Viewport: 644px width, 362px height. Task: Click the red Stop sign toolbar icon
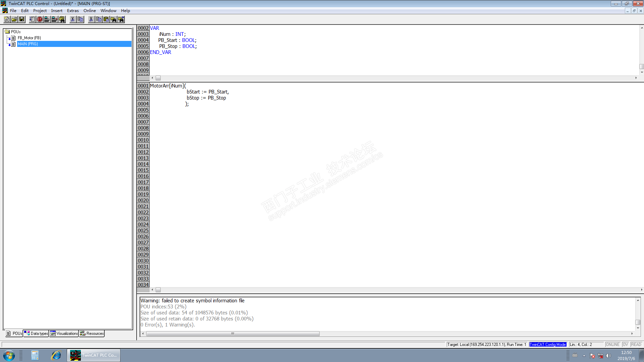pos(40,19)
